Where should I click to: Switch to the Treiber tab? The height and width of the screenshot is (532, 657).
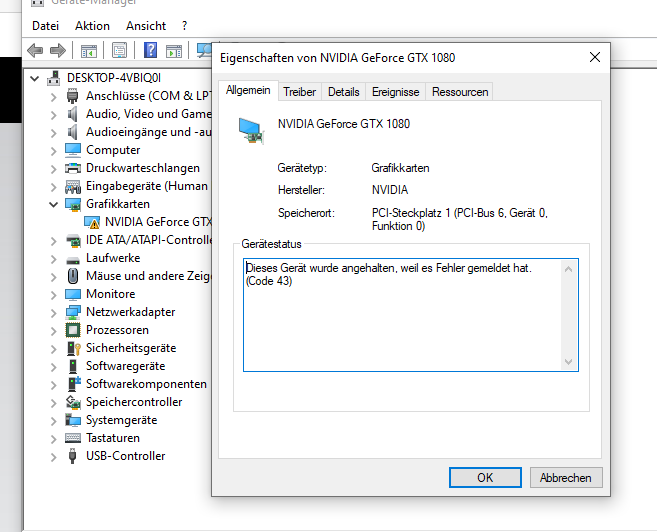pos(299,92)
